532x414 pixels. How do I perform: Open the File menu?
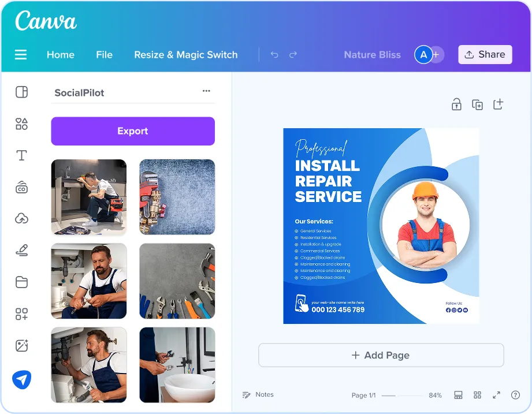coord(104,54)
